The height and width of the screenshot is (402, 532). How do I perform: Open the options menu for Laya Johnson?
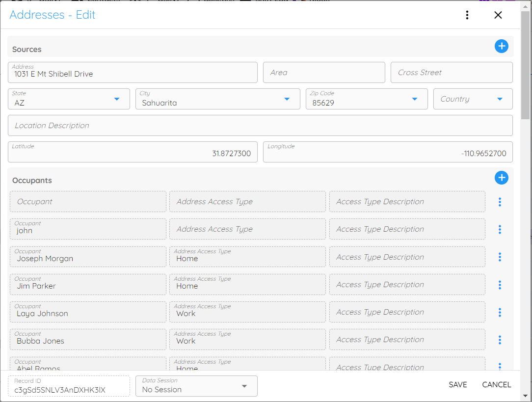click(x=500, y=312)
